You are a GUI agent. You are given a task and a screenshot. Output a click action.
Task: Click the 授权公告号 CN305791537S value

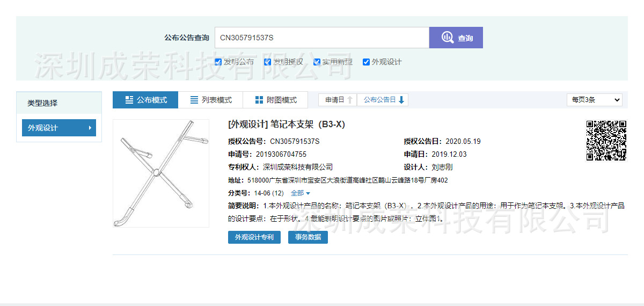pos(295,142)
